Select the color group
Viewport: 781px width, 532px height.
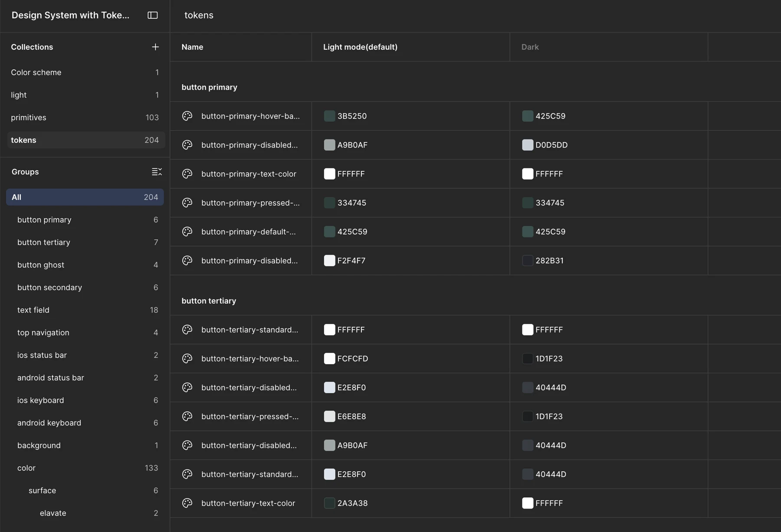[x=85, y=468]
